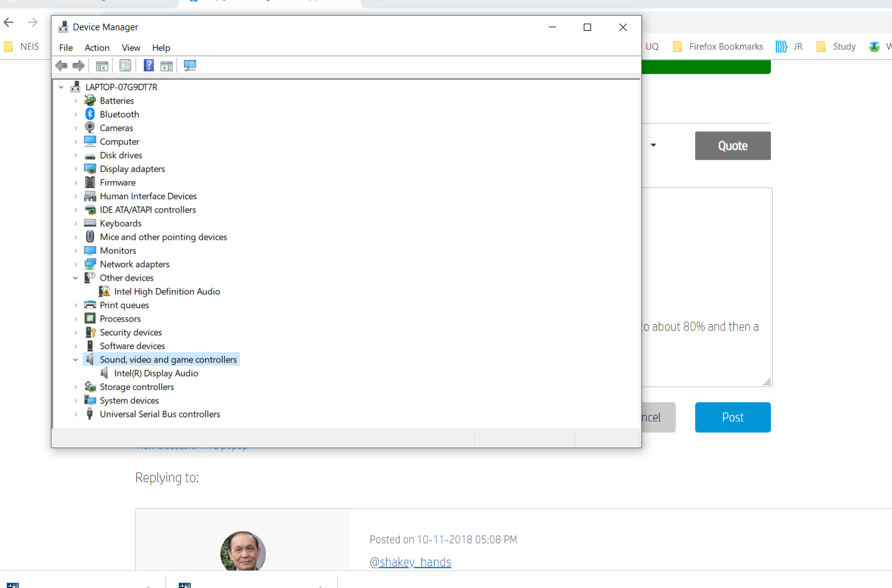Click inside the forum reply text box
The height and width of the screenshot is (588, 892).
click(707, 287)
